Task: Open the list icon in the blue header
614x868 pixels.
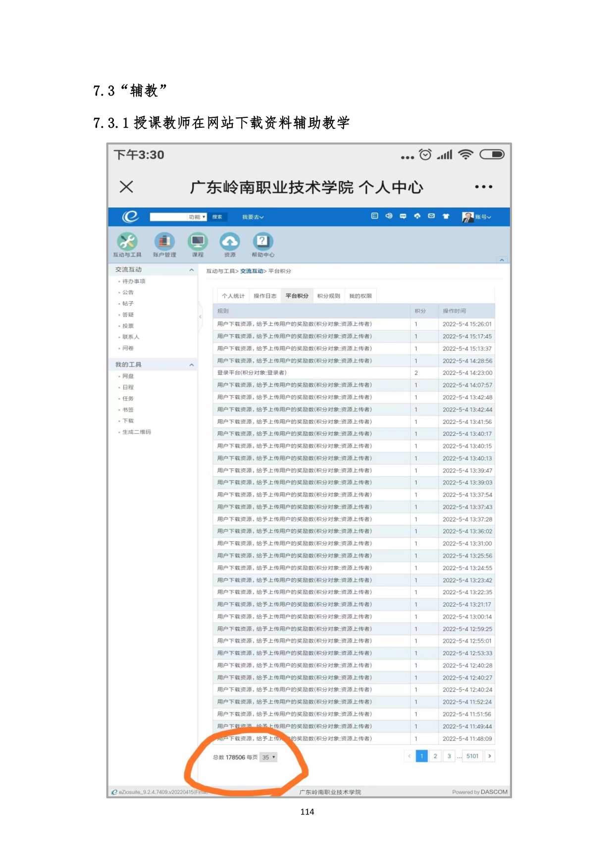Action: (374, 216)
